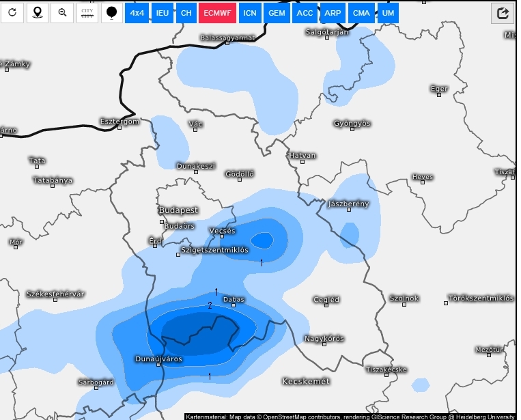Image resolution: width=521 pixels, height=420 pixels.
Task: Toggle the CITY labels button
Action: (87, 13)
